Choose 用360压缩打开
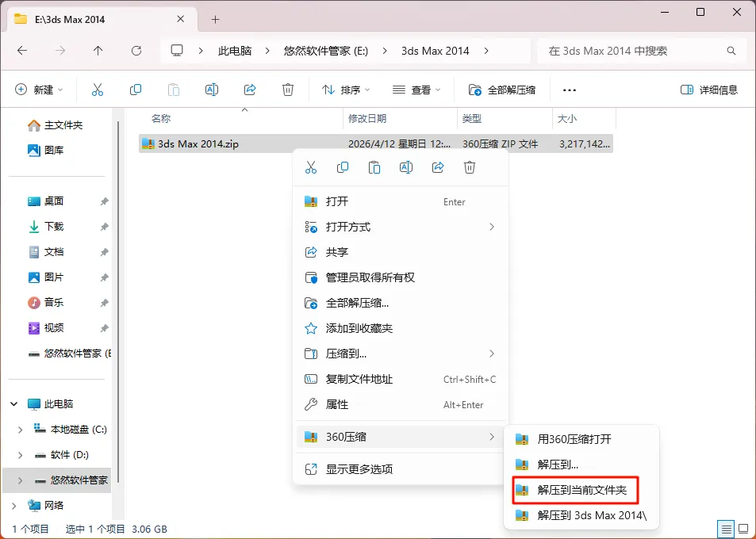This screenshot has height=539, width=756. click(x=581, y=439)
